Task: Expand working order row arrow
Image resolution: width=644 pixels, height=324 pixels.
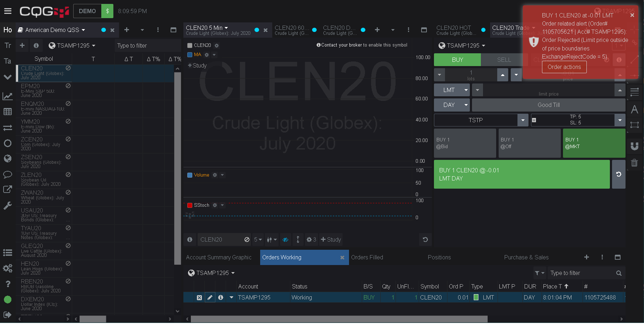Action: [231, 297]
